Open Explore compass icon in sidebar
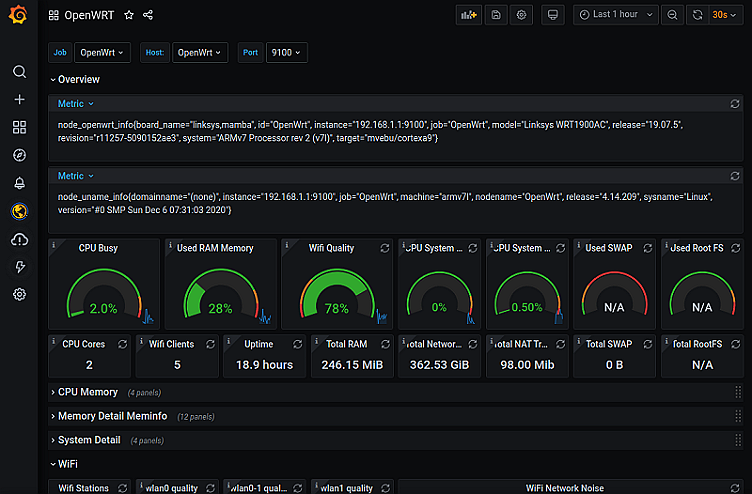This screenshot has height=494, width=752. tap(19, 155)
